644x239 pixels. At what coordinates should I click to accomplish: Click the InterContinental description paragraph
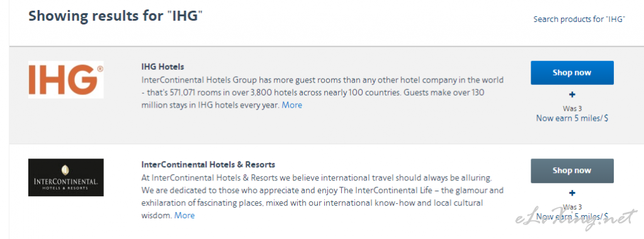[x=322, y=197]
